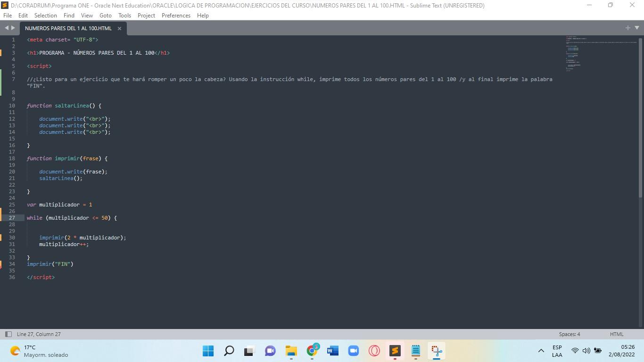
Task: Restore down the Sublime Text window
Action: [x=611, y=5]
